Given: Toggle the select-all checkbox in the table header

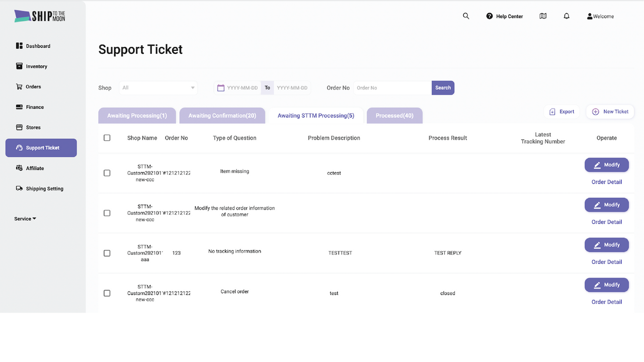Looking at the screenshot, I should 107,137.
